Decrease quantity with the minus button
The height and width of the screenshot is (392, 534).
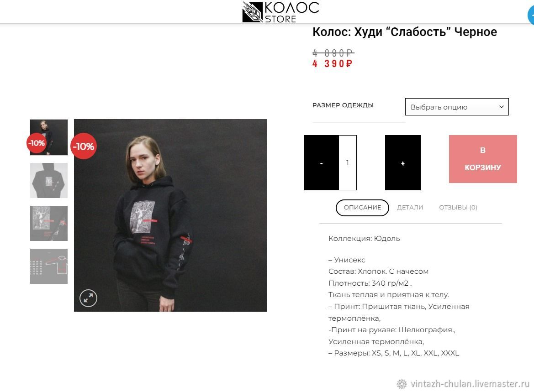322,162
